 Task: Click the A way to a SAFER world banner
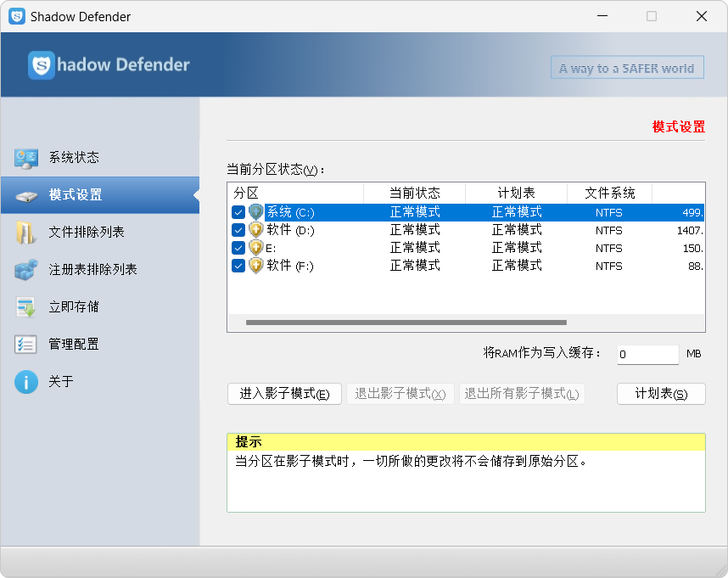pyautogui.click(x=627, y=68)
